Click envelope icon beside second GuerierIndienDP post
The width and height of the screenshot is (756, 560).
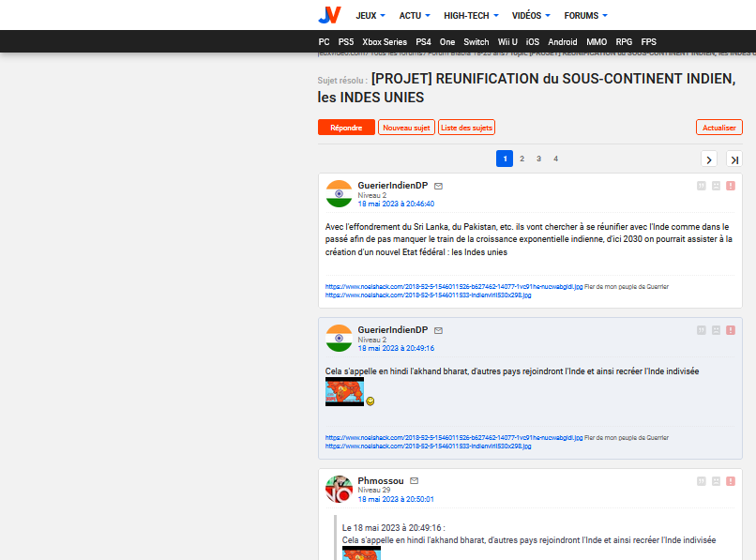coord(438,330)
